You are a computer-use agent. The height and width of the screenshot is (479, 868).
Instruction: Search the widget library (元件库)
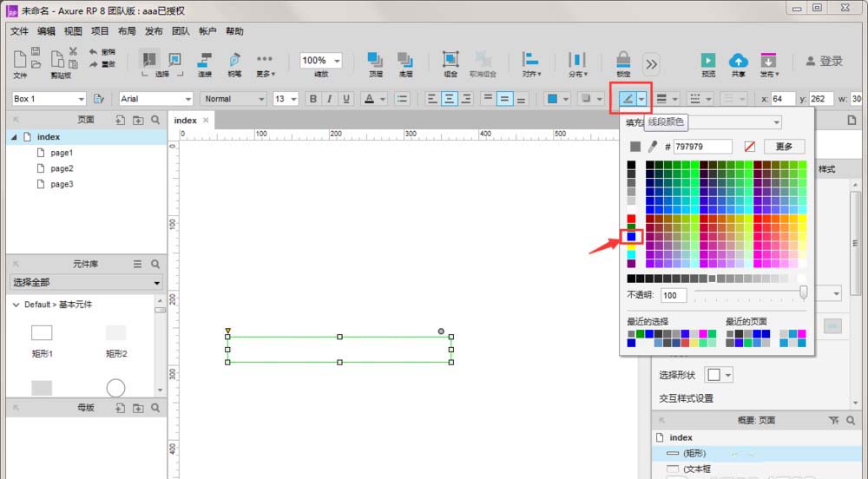pyautogui.click(x=155, y=265)
